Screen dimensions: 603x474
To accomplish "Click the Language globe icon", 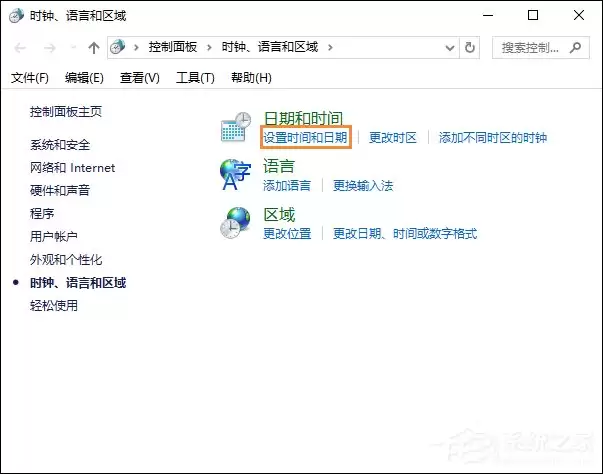I will (x=235, y=175).
